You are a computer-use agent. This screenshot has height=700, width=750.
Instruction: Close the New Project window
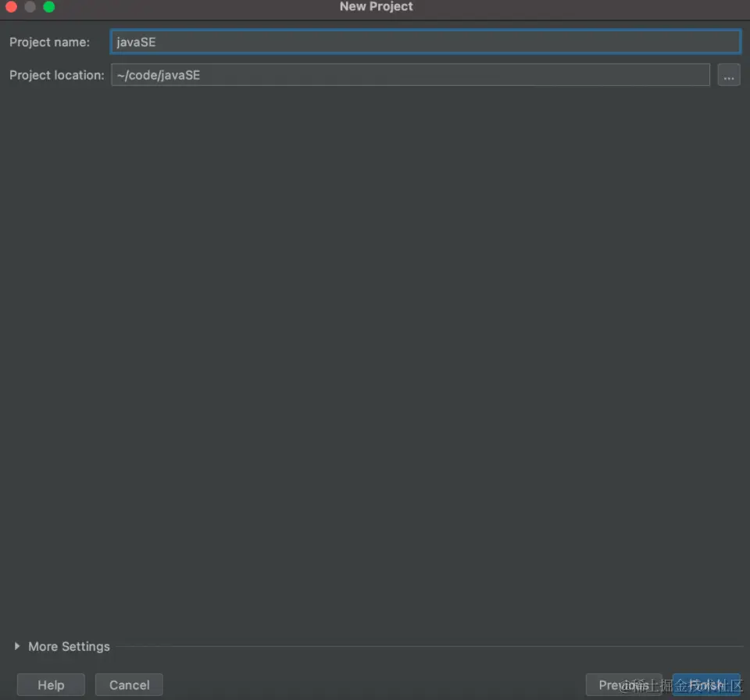coord(11,7)
